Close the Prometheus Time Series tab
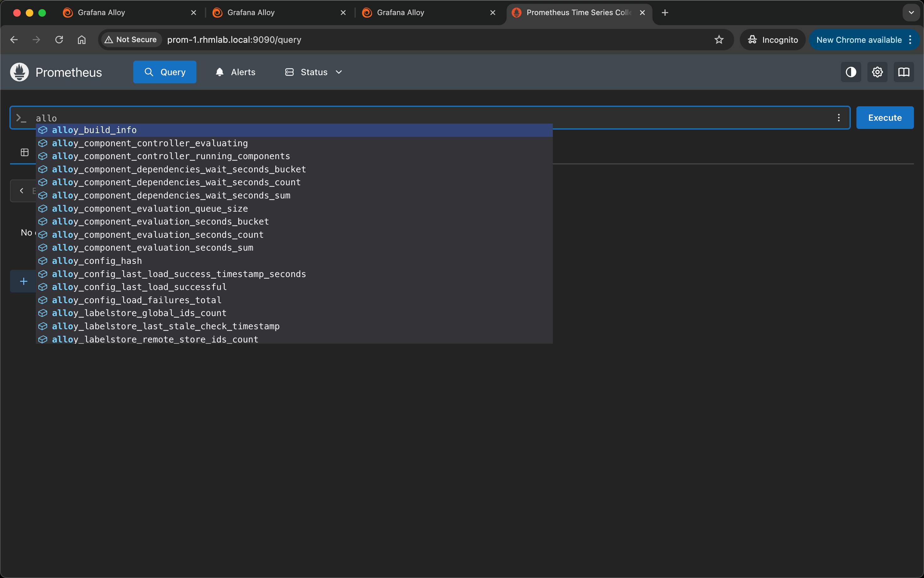Viewport: 924px width, 578px height. click(642, 13)
